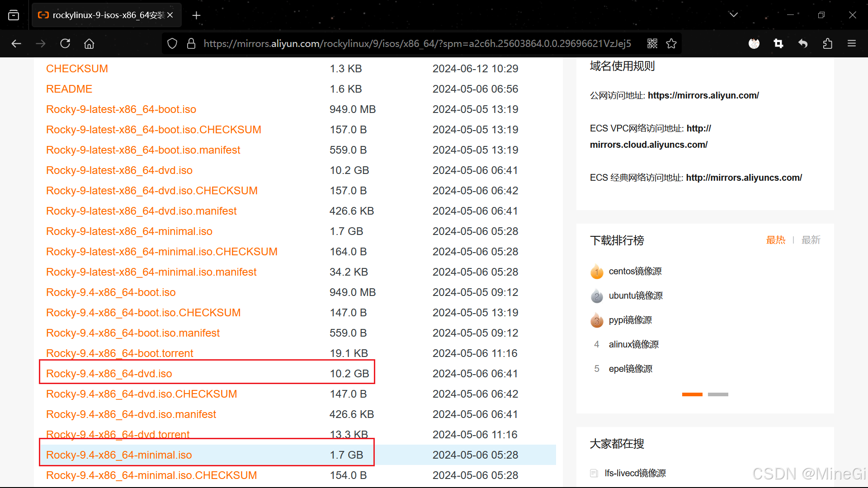
Task: Close the rockylinux-9-isos tab
Action: [170, 15]
